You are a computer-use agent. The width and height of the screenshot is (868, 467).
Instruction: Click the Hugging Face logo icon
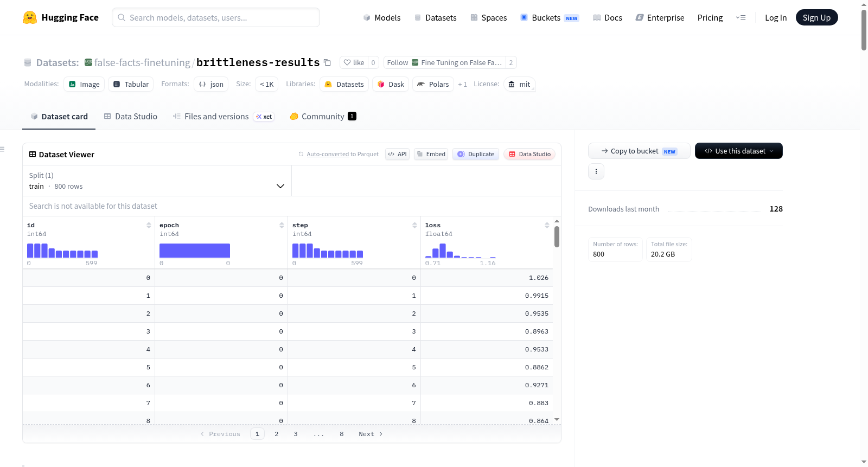(x=30, y=17)
